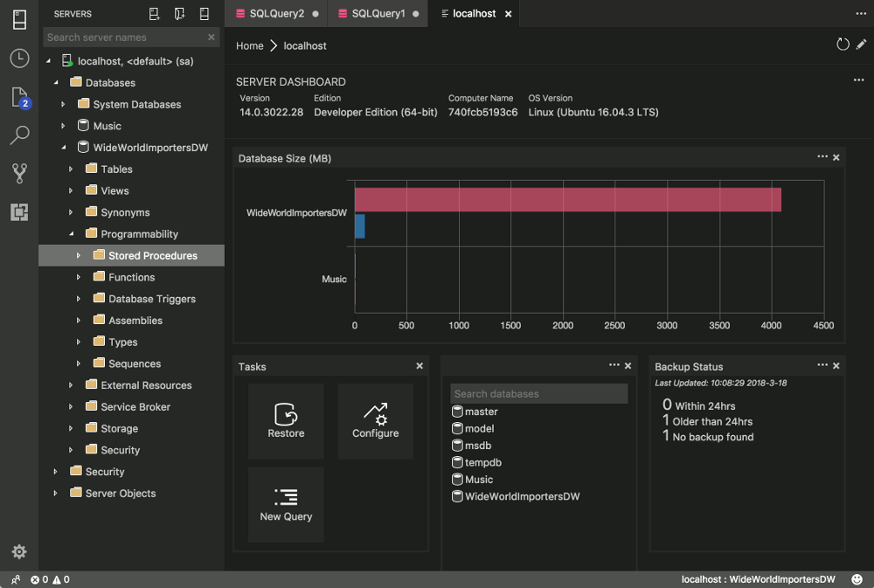Collapse the Programmability folder
The image size is (874, 588).
[72, 234]
